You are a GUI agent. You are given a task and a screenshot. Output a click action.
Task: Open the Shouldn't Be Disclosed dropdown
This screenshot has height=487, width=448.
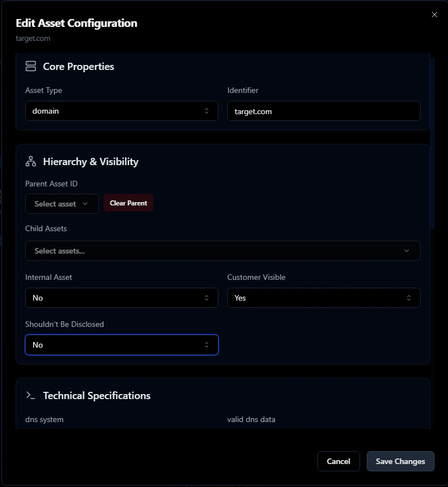[122, 345]
